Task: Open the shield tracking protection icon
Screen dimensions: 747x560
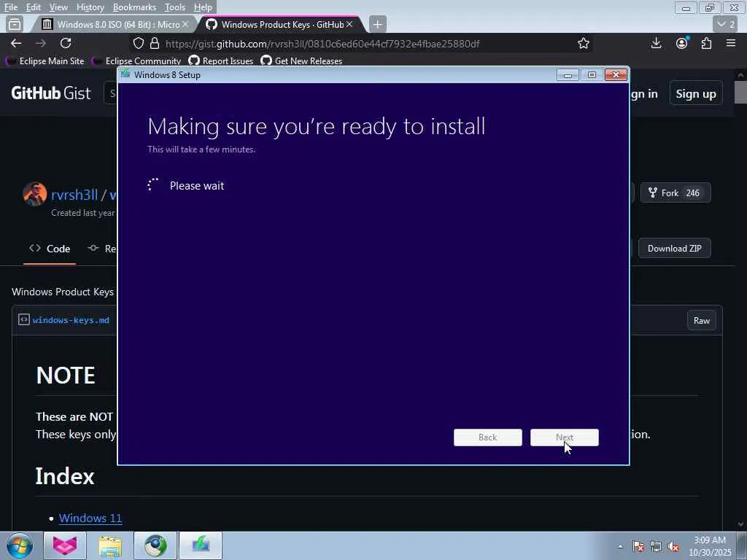Action: tap(139, 43)
